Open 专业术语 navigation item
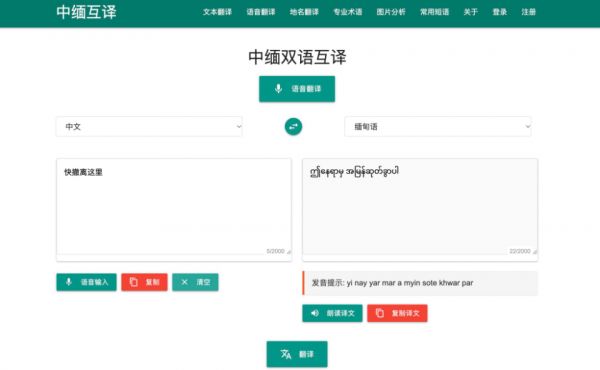600x370 pixels. [x=348, y=12]
